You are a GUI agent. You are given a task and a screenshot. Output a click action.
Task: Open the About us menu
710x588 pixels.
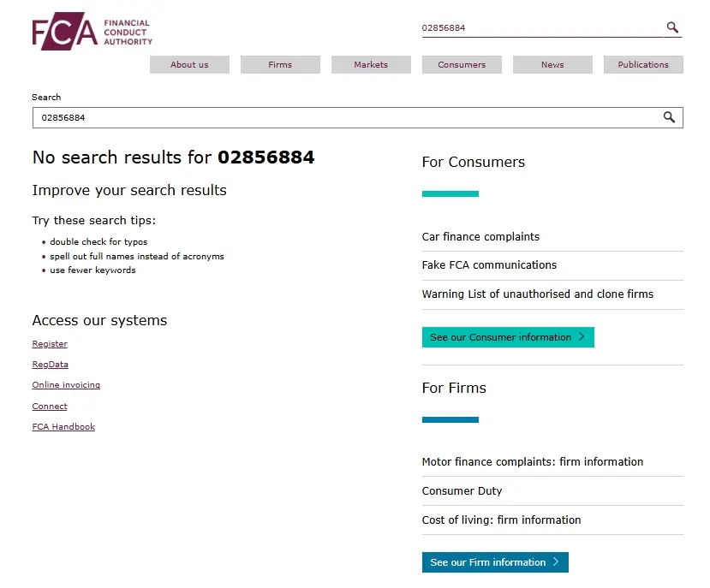click(189, 65)
